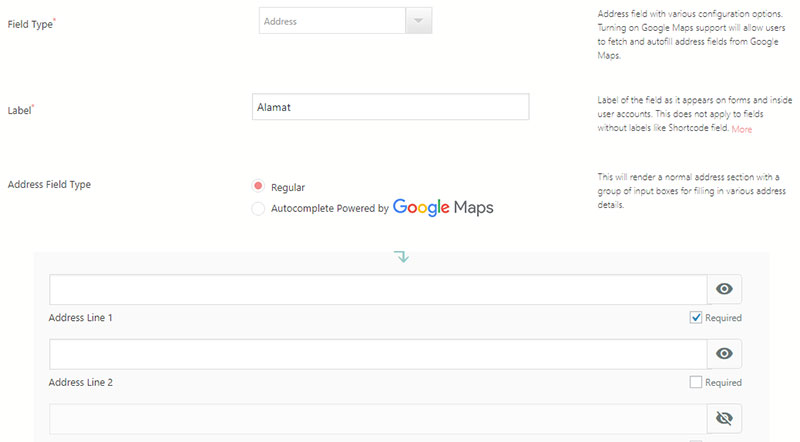
Task: Click the teal down-turn arrow icon
Action: pos(401,257)
